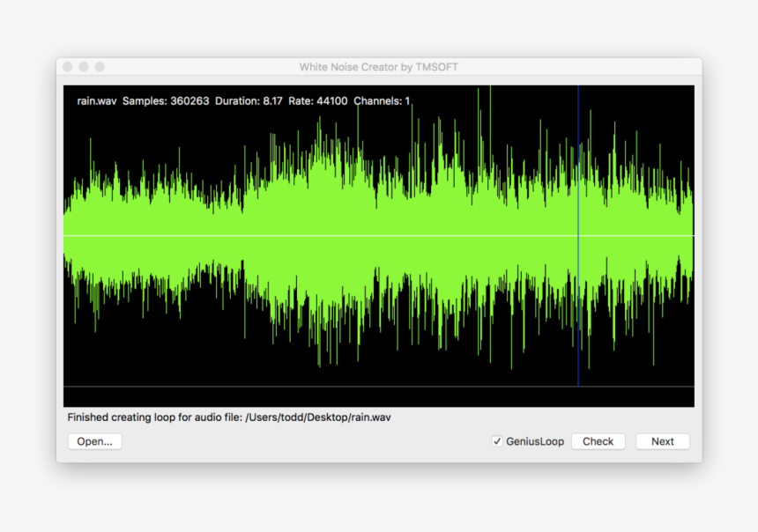The image size is (758, 532).
Task: Click the blue playhead marker line
Action: click(578, 236)
